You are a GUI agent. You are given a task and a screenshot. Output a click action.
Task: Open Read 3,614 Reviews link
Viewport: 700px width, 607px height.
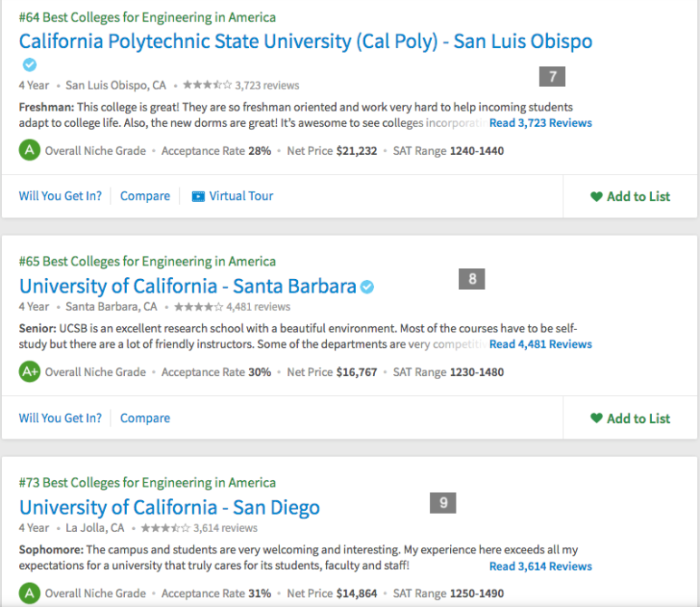point(541,566)
